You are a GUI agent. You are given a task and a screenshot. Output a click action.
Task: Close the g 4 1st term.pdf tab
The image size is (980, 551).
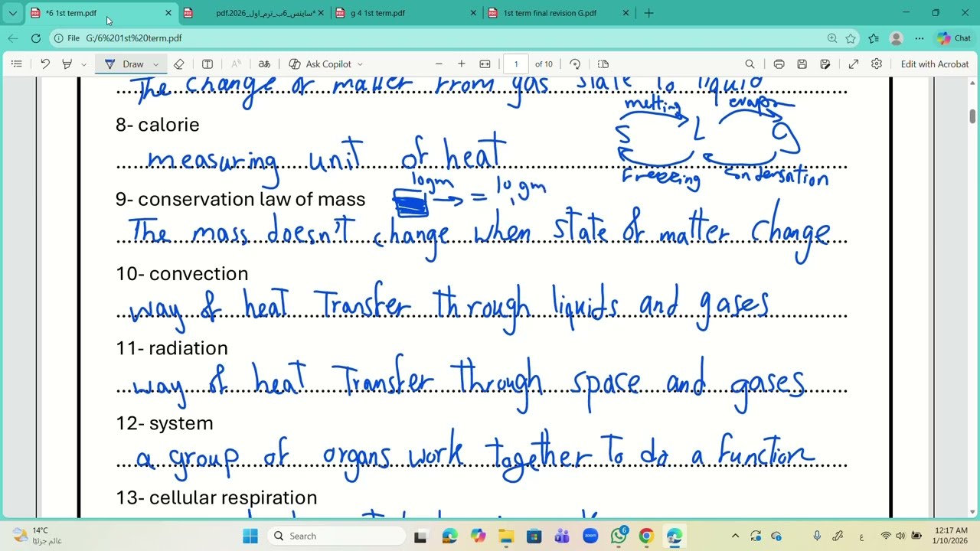click(x=473, y=13)
